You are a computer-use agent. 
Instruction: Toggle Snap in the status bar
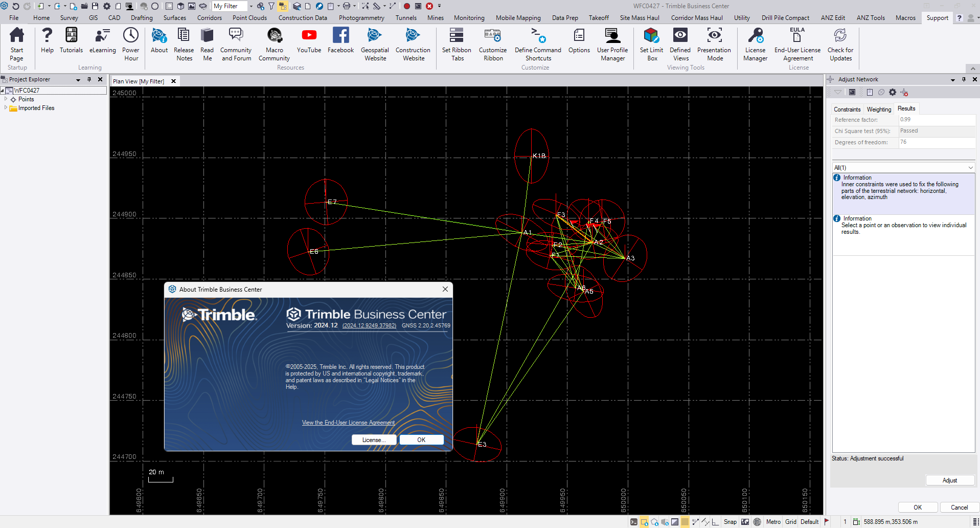tap(730, 522)
